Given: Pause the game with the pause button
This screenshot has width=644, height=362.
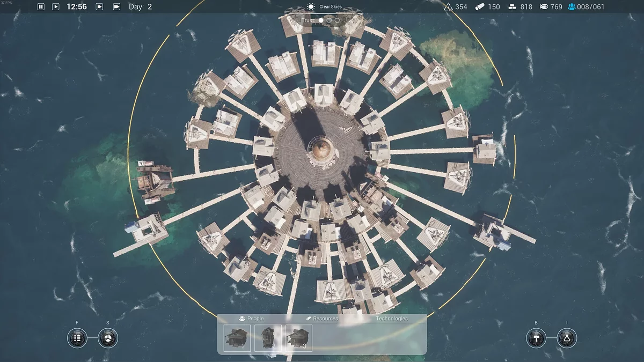Looking at the screenshot, I should click(41, 7).
